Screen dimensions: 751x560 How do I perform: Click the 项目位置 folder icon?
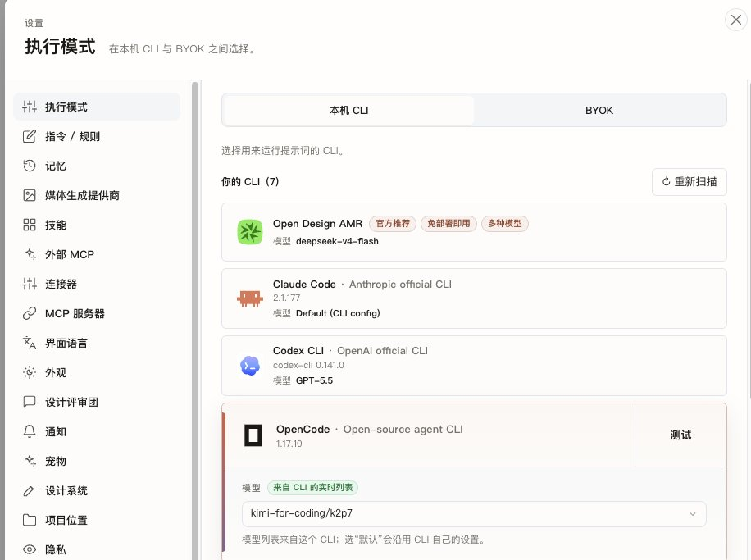(x=30, y=520)
